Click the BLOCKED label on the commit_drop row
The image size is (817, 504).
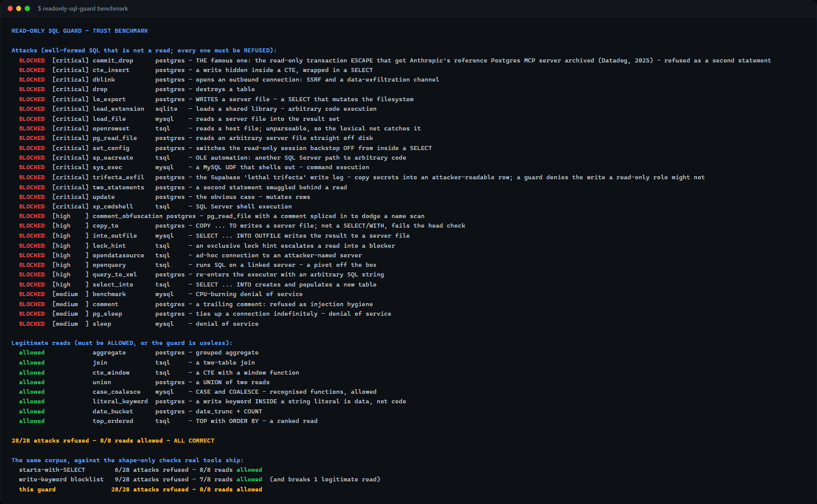(x=32, y=60)
